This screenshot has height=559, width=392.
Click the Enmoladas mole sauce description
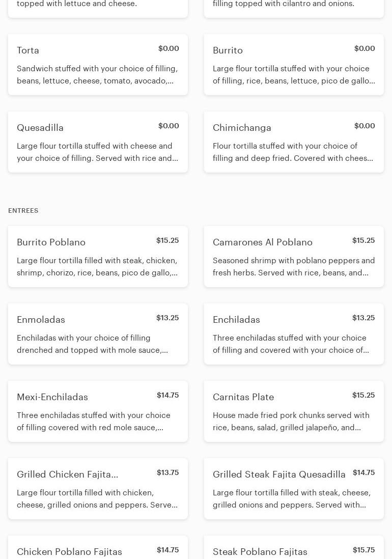tap(92, 344)
